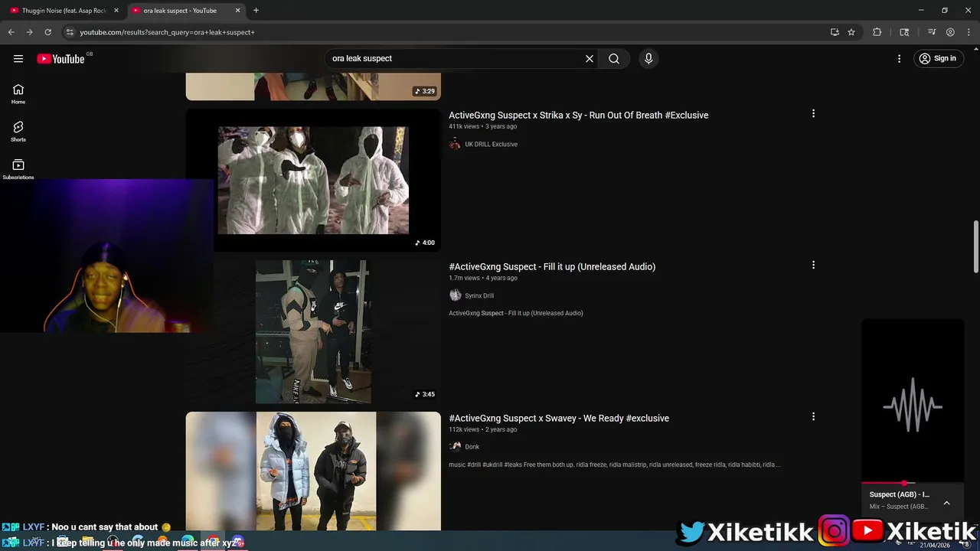980x551 pixels.
Task: View site information icon in address bar
Action: pyautogui.click(x=70, y=32)
